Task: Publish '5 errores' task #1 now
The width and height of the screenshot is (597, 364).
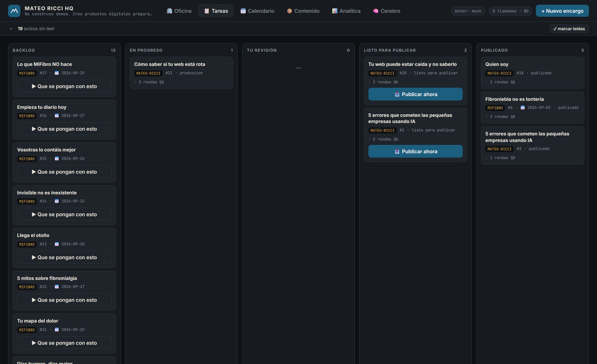Action: (415, 152)
